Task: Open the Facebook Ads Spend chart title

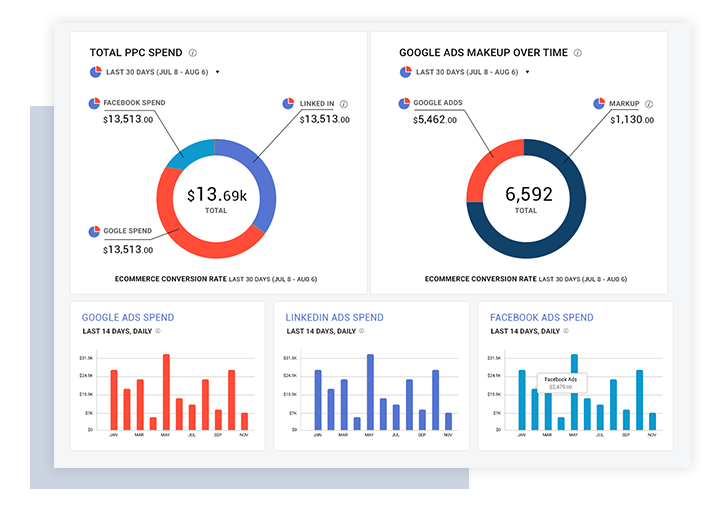Action: pyautogui.click(x=542, y=318)
